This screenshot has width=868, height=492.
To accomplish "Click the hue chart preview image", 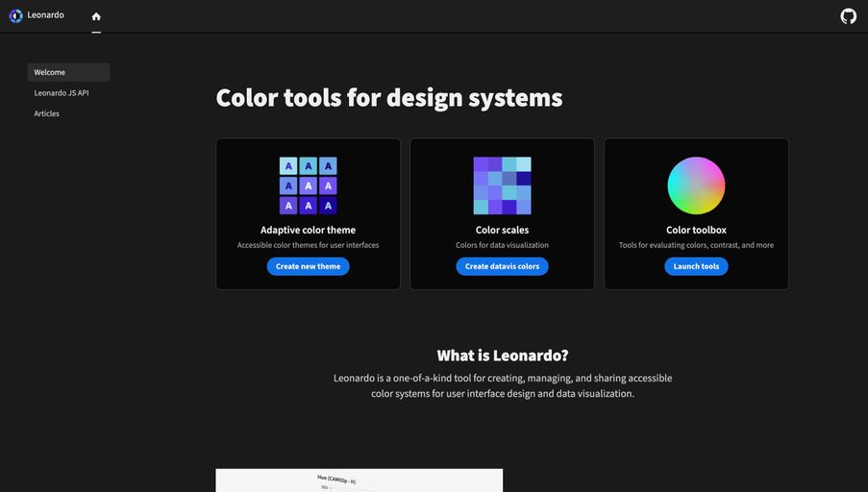I will (359, 480).
